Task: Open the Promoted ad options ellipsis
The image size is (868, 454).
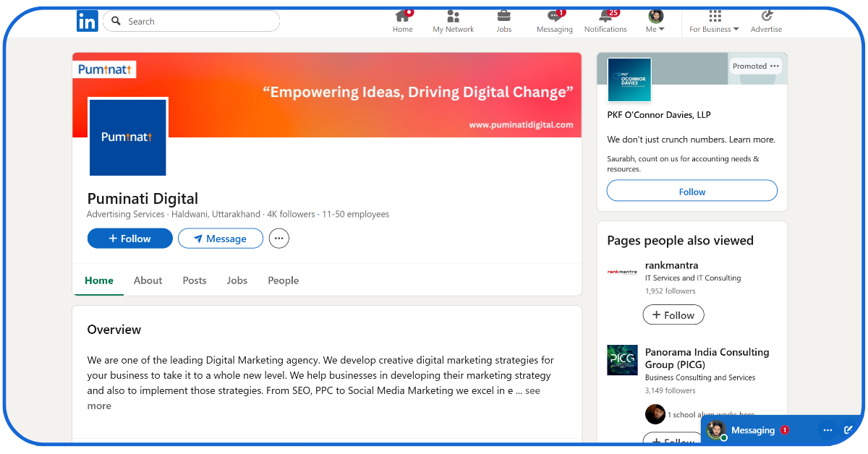Action: (775, 66)
